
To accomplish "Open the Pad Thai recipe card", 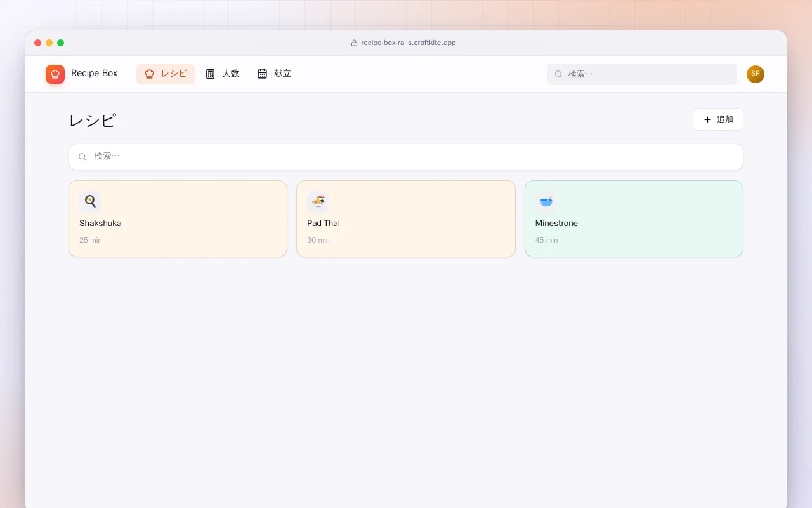I will click(x=406, y=219).
